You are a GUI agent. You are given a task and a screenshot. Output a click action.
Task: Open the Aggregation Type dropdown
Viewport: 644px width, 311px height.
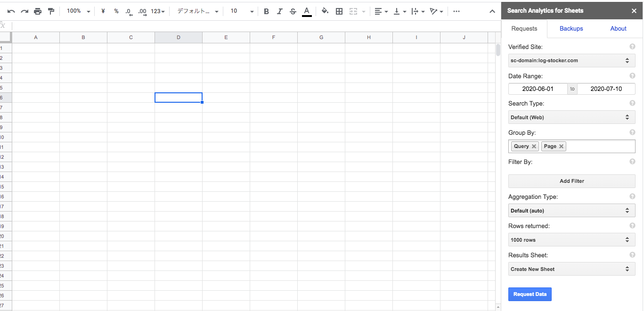572,211
